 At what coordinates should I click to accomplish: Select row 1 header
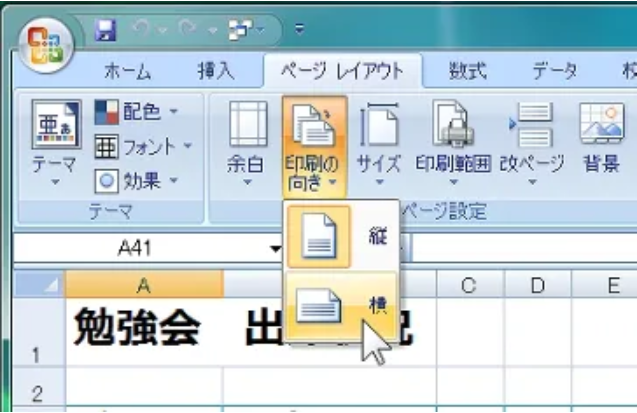click(x=40, y=332)
